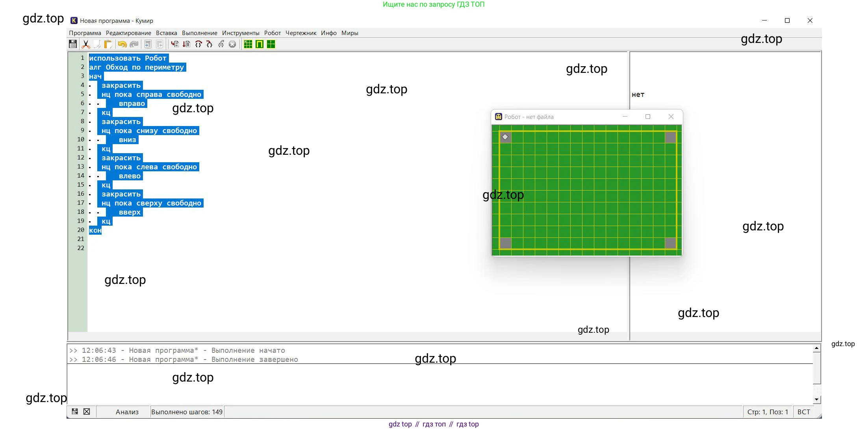868x430 pixels.
Task: Click the grey painted top-right field cell
Action: click(x=671, y=137)
